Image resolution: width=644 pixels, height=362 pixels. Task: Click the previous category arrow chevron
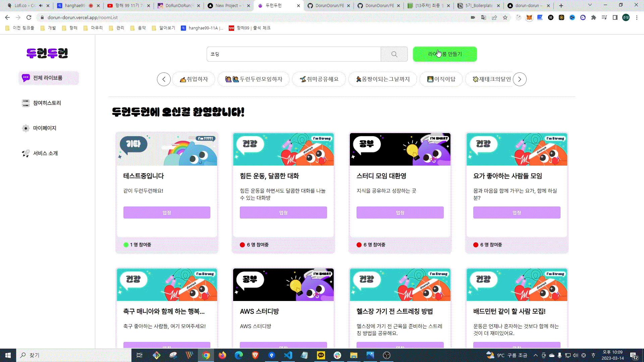[164, 79]
